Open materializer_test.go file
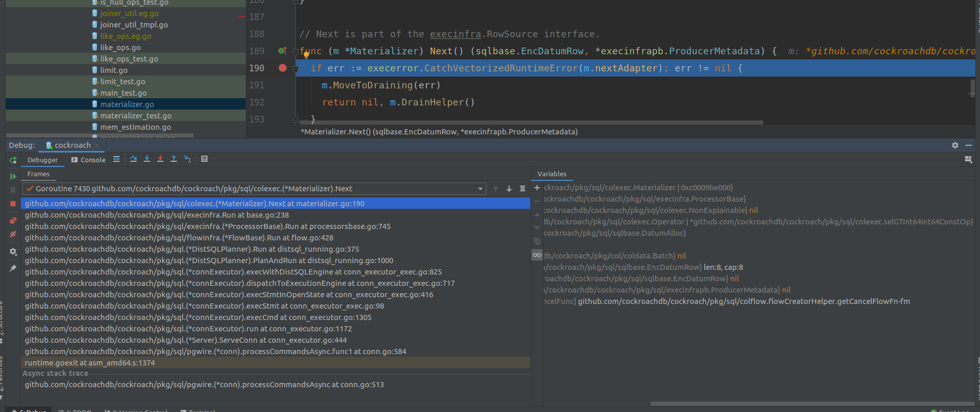980x412 pixels. [136, 116]
